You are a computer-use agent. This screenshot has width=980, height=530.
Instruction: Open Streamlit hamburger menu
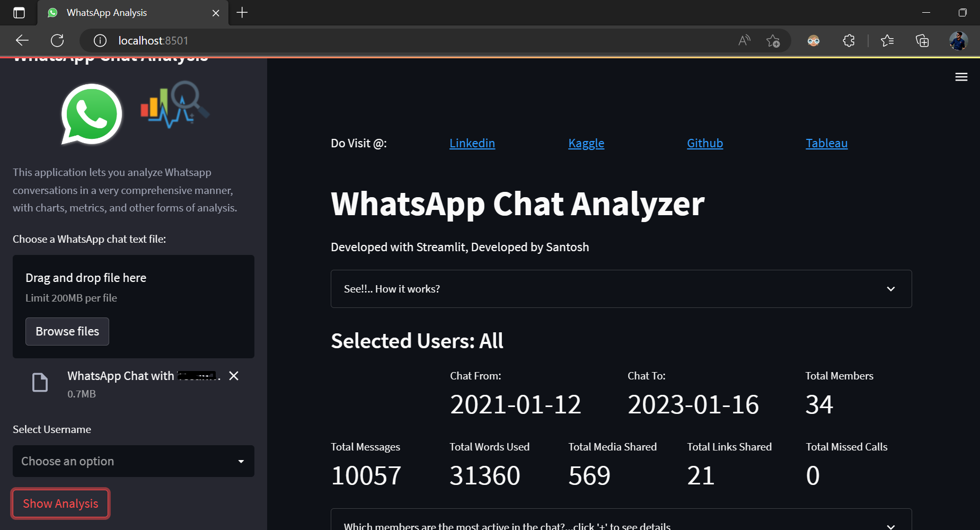tap(961, 77)
